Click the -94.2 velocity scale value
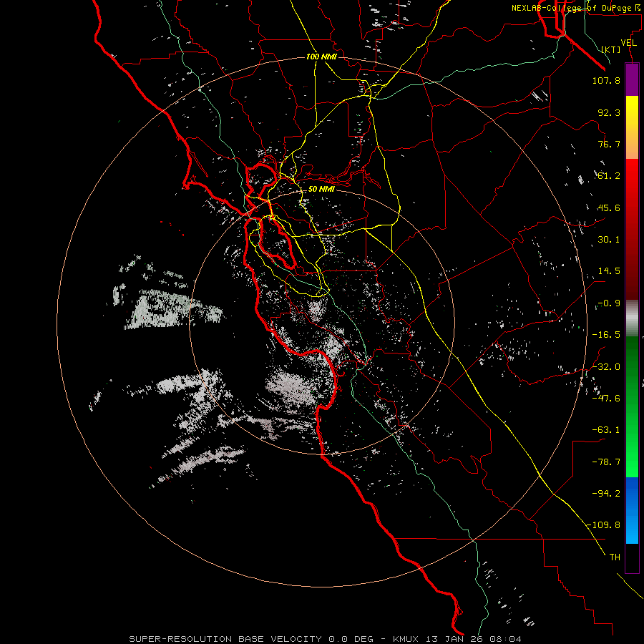The height and width of the screenshot is (644, 644). pyautogui.click(x=606, y=493)
